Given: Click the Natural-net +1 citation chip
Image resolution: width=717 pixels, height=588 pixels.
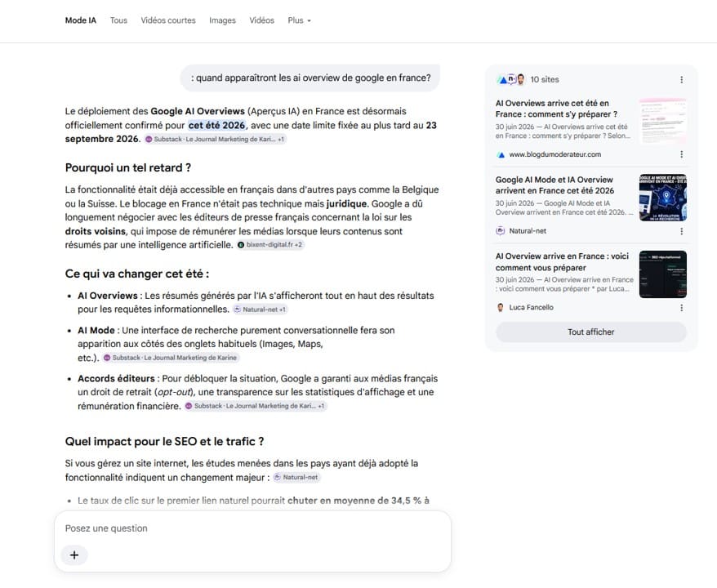Looking at the screenshot, I should click(260, 310).
